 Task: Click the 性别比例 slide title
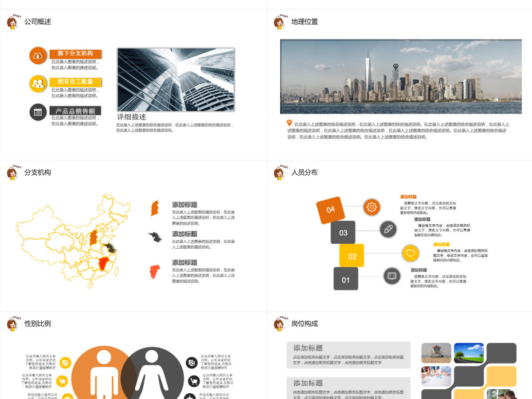(38, 324)
